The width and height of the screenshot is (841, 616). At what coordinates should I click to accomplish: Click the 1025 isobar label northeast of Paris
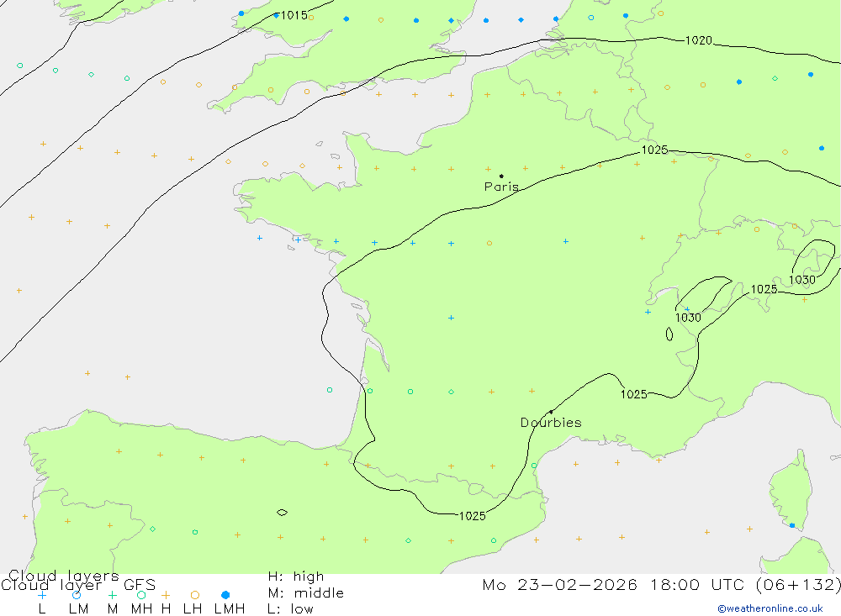tap(655, 150)
